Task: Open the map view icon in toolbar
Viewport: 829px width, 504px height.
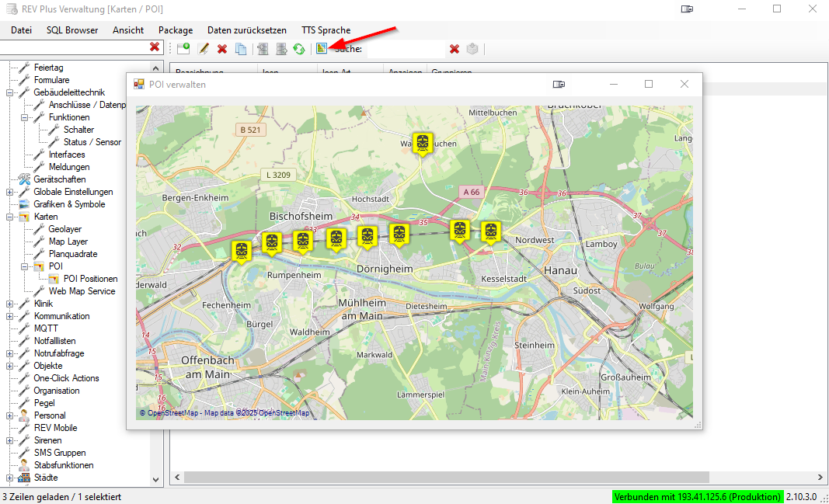Action: 322,49
